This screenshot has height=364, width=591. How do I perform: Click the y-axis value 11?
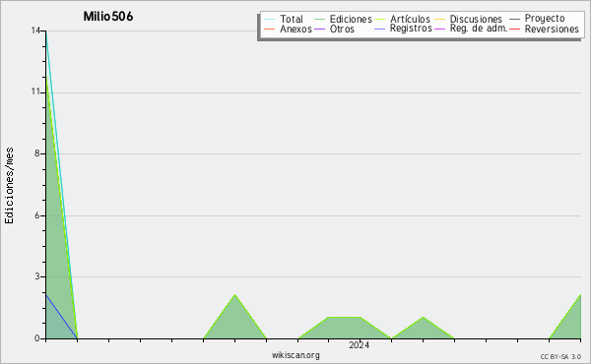[x=35, y=92]
